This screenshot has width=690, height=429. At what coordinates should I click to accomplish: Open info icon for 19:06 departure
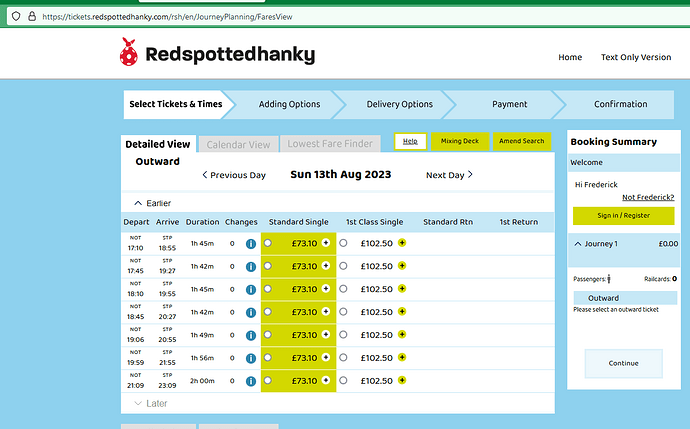[251, 335]
